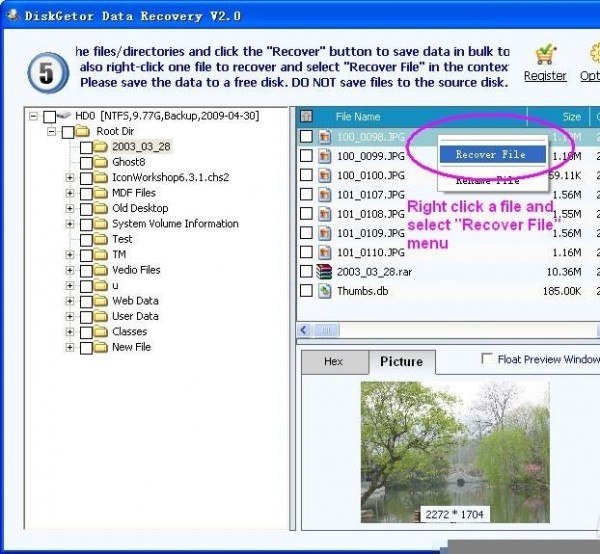
Task: Switch to the Hex tab
Action: [x=335, y=362]
